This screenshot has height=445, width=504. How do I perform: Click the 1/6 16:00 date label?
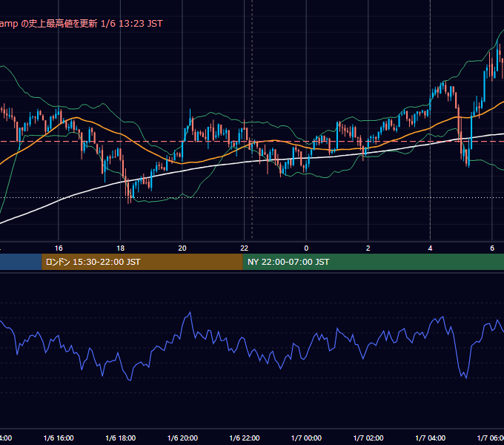[59, 438]
